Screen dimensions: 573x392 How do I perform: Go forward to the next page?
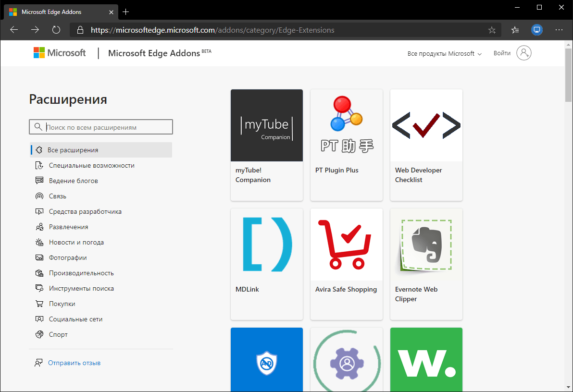pos(35,30)
